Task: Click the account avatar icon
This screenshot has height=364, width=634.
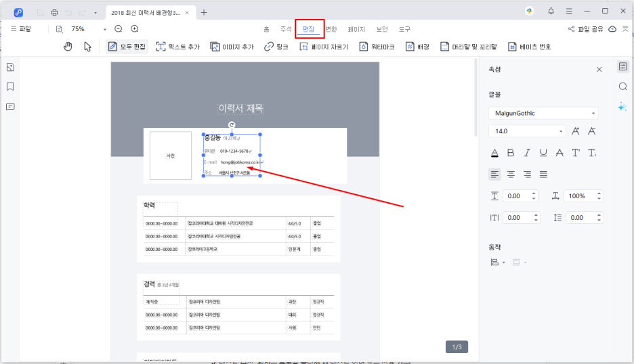Action: pos(529,11)
